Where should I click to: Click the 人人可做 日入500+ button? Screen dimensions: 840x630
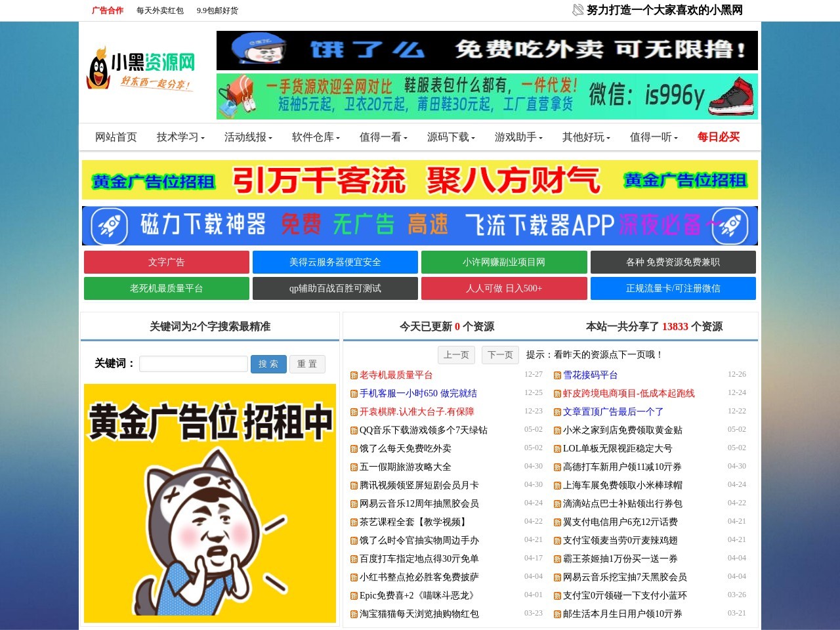[x=504, y=288]
